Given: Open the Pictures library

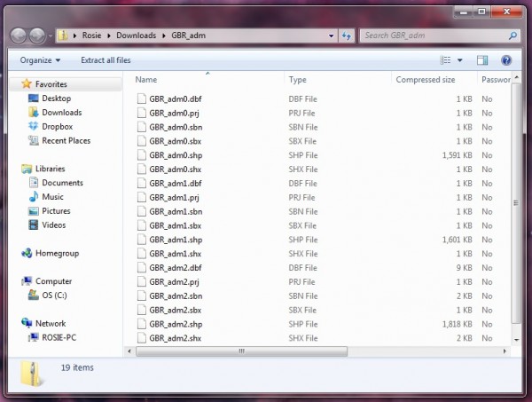Looking at the screenshot, I should click(x=56, y=210).
